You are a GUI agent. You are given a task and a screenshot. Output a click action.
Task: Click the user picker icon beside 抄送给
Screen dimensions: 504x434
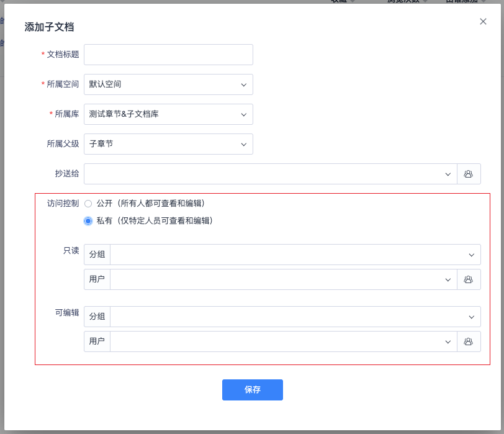(469, 174)
